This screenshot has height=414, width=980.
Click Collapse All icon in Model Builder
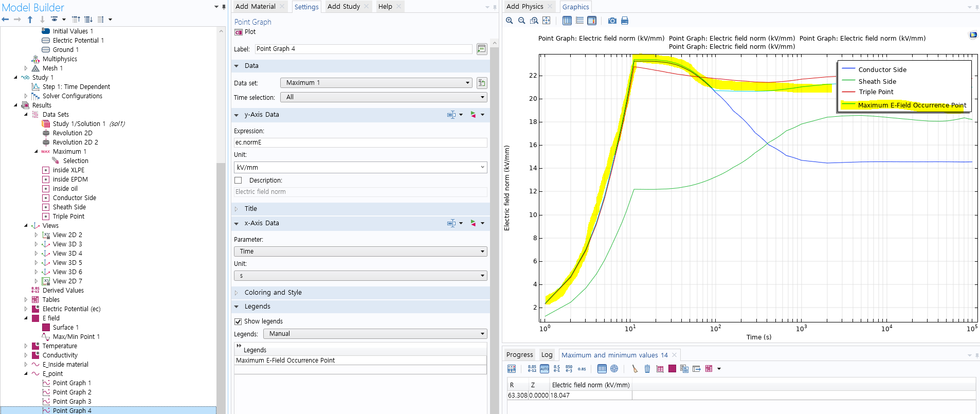[x=76, y=20]
